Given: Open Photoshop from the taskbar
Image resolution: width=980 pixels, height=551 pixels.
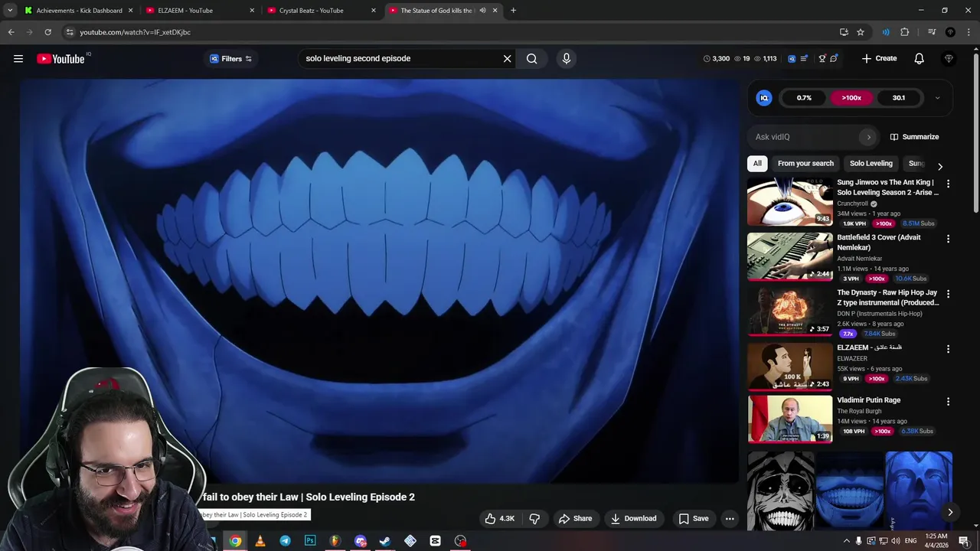Looking at the screenshot, I should pyautogui.click(x=310, y=541).
